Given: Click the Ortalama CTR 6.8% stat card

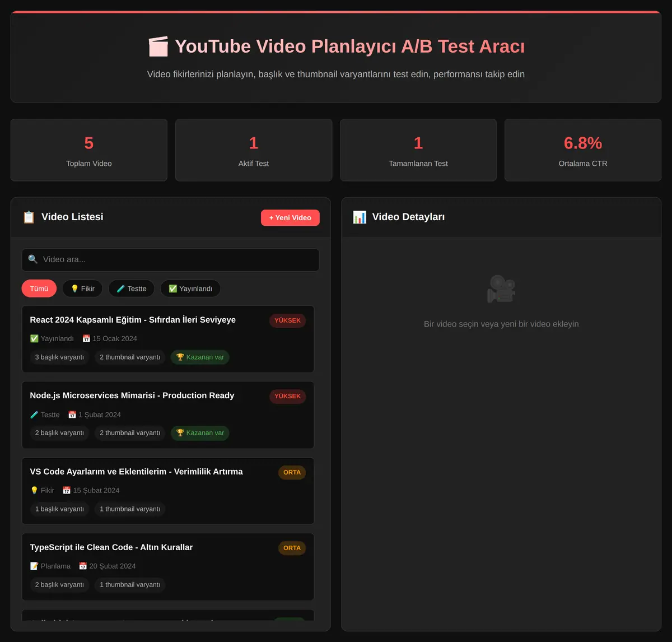Looking at the screenshot, I should coord(583,150).
